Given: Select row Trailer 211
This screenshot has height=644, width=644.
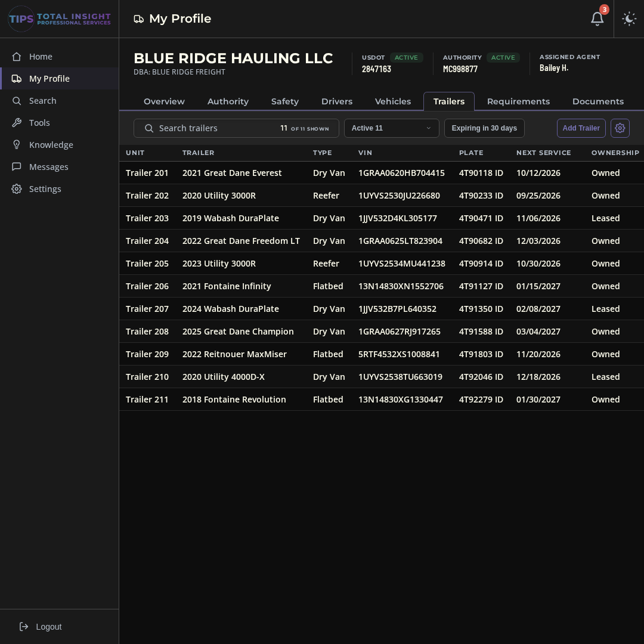Looking at the screenshot, I should [x=382, y=400].
